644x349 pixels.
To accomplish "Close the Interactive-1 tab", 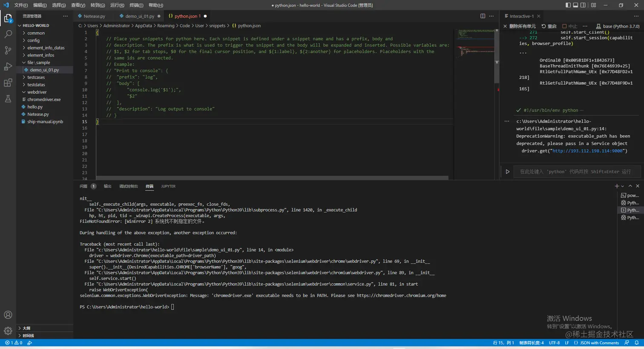I will pos(538,16).
